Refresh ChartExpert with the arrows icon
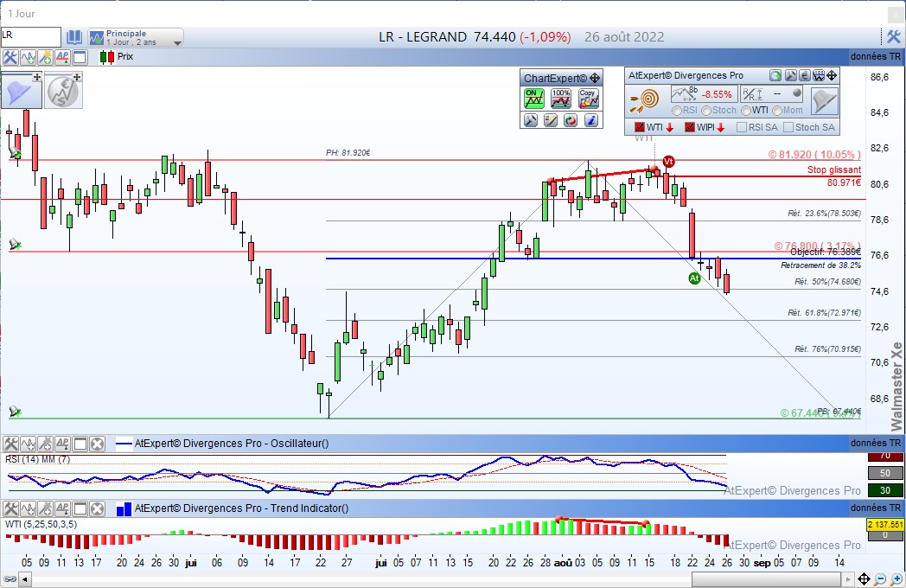 click(x=571, y=119)
